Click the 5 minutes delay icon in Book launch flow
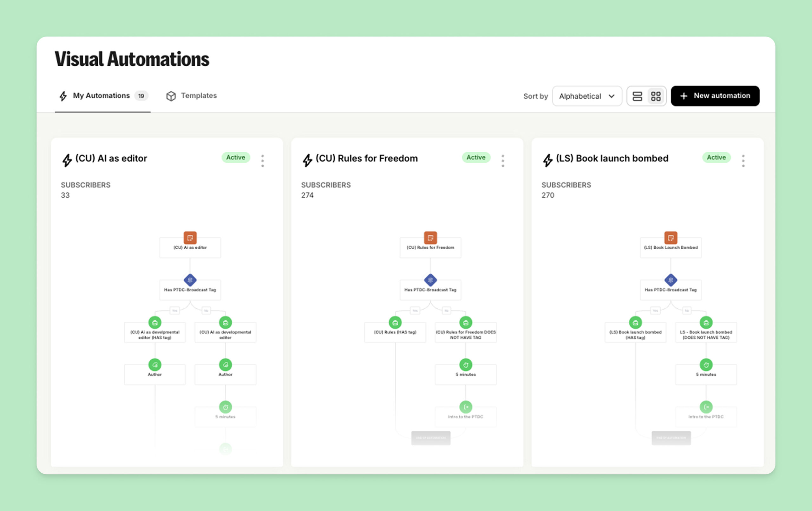This screenshot has width=812, height=511. (x=706, y=364)
